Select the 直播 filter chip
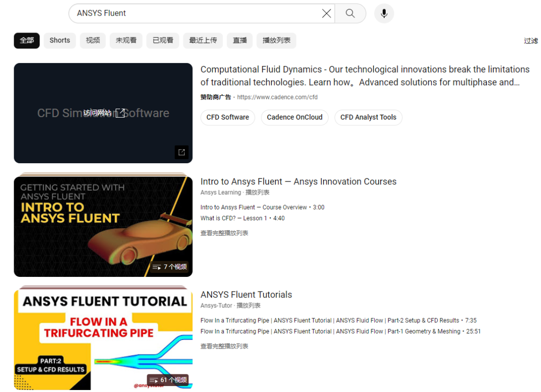Viewport: 541px width, 392px height. point(240,41)
